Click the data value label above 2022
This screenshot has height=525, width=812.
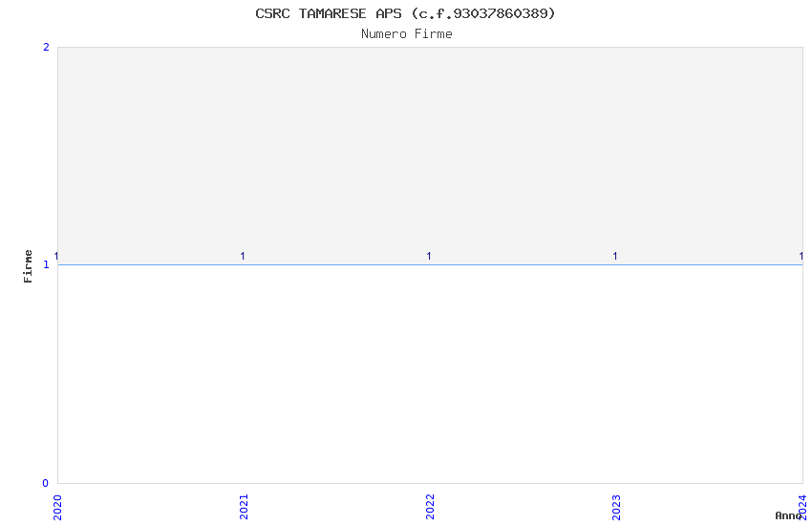(x=429, y=256)
